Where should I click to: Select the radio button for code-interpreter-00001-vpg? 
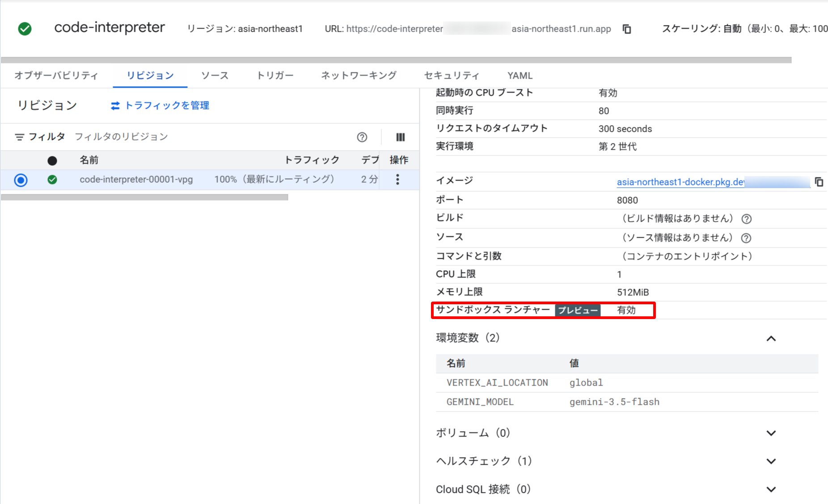[x=21, y=180]
